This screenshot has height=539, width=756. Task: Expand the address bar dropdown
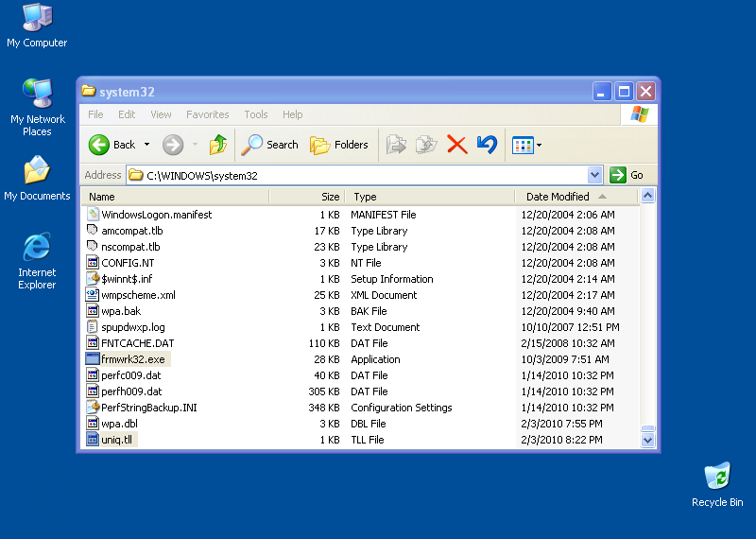pyautogui.click(x=595, y=175)
